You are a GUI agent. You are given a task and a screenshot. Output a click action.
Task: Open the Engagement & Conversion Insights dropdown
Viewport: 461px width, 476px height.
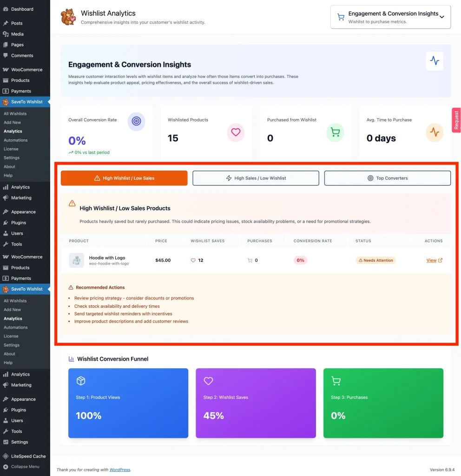tap(390, 17)
